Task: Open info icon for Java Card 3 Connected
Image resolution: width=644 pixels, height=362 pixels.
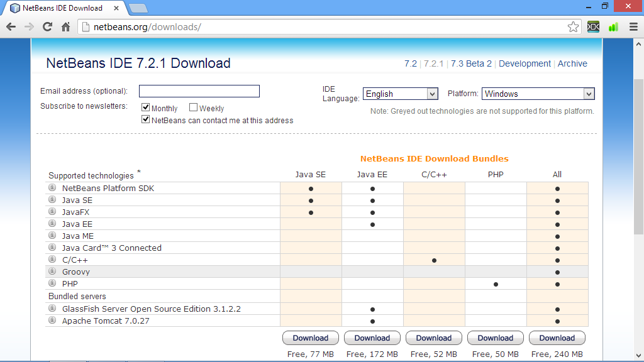Action: [52, 247]
